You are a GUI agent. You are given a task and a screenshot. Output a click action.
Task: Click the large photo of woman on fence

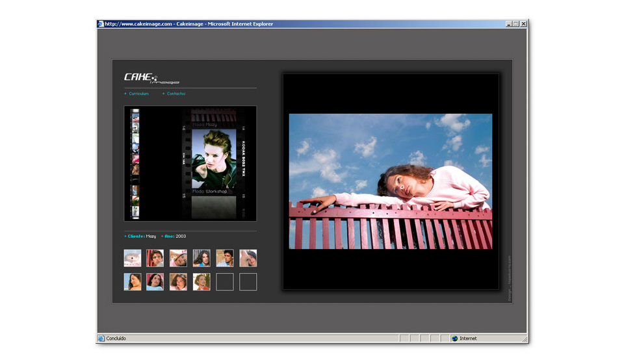390,181
